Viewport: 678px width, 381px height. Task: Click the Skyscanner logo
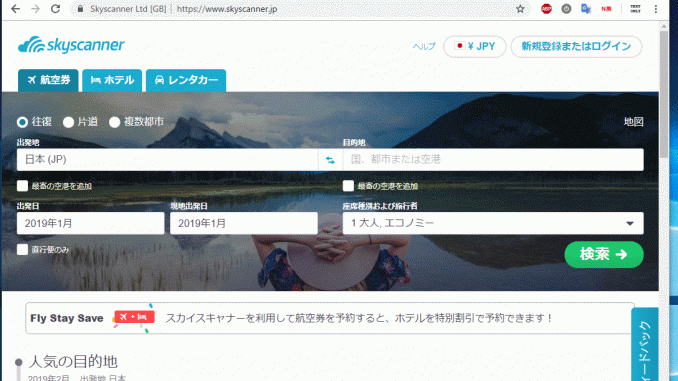(71, 45)
